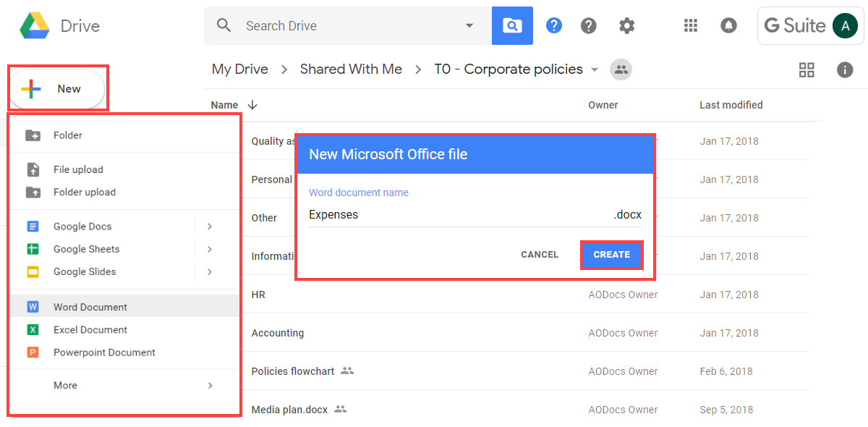Click the shared icon beside Policies flowchart
Viewport: 868px width, 427px height.
click(347, 371)
